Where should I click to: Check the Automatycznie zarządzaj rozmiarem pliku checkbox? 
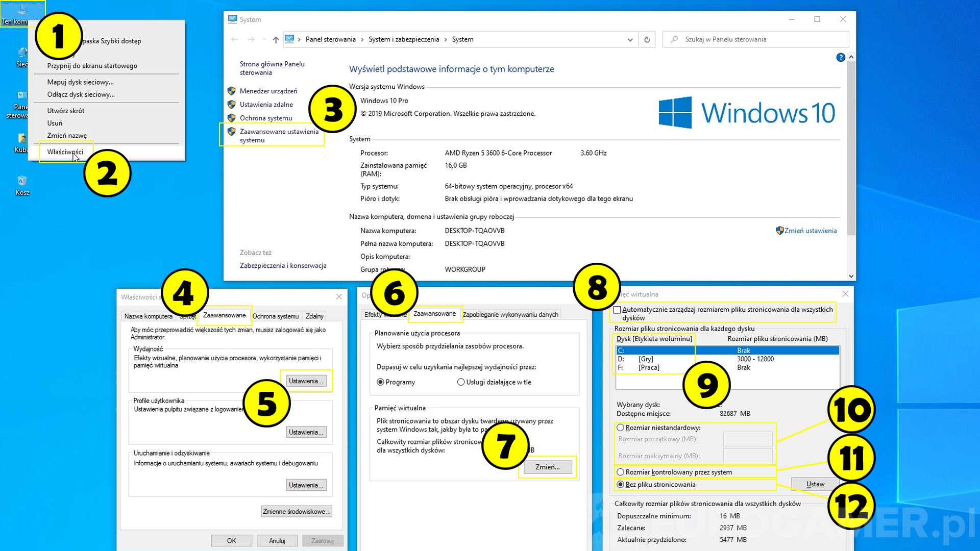click(x=617, y=310)
